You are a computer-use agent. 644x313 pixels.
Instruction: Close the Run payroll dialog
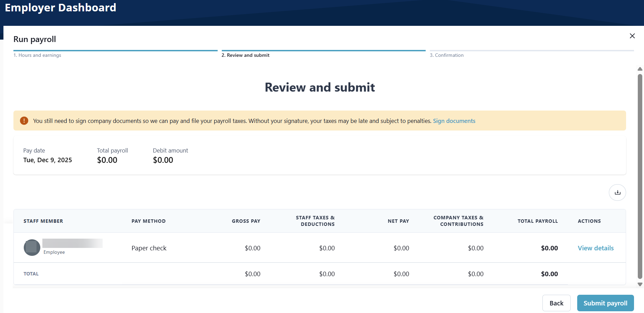click(632, 36)
